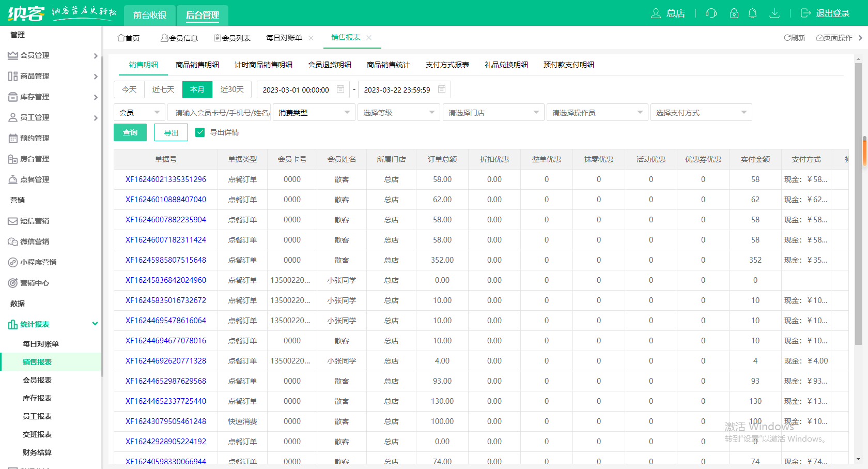
Task: Uncheck the 导出详情 checkbox
Action: (x=200, y=132)
